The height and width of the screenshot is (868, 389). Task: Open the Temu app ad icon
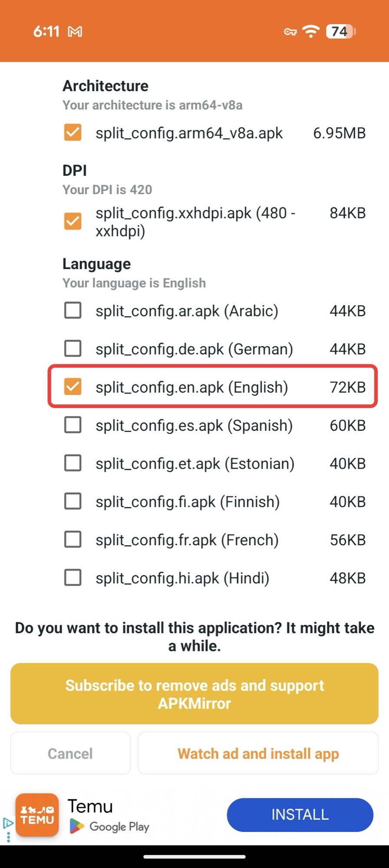pos(37,815)
